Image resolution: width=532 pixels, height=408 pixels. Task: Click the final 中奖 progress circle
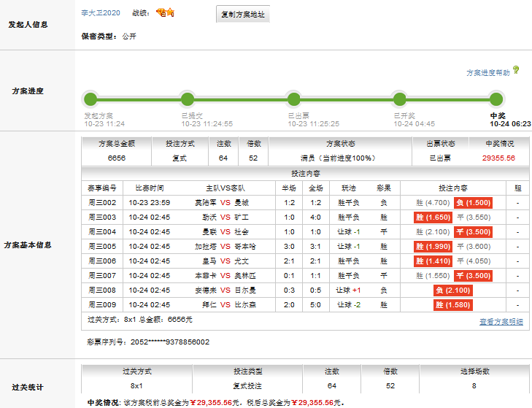click(496, 99)
